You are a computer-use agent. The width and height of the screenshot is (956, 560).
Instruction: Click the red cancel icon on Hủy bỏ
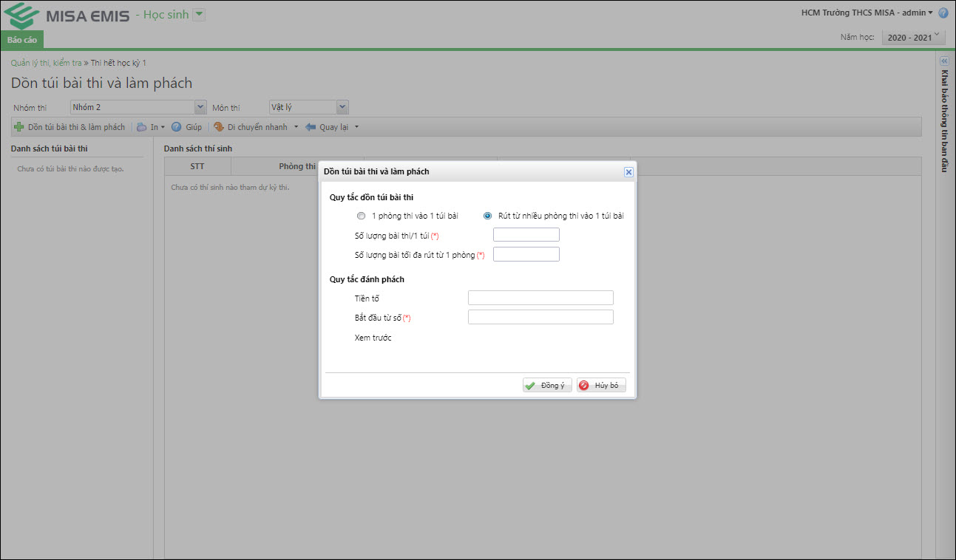pyautogui.click(x=584, y=386)
